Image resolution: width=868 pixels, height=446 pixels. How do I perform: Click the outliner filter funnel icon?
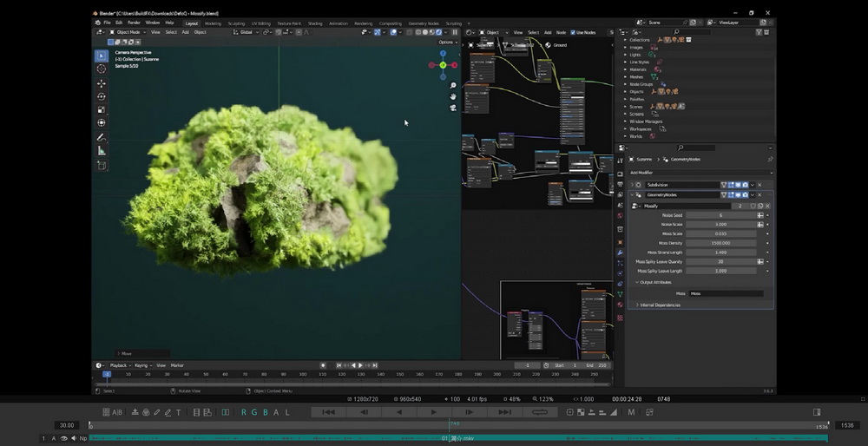759,32
